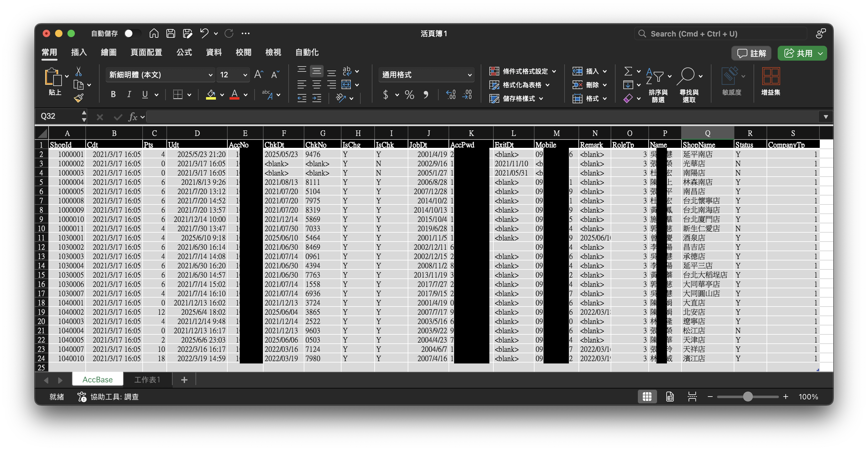Open Add-ins (增益集)

(x=771, y=81)
